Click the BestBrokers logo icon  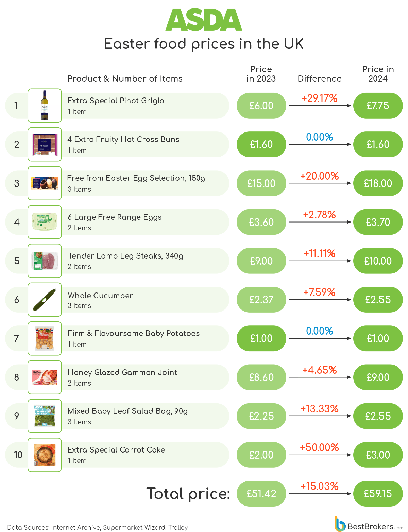click(x=340, y=524)
